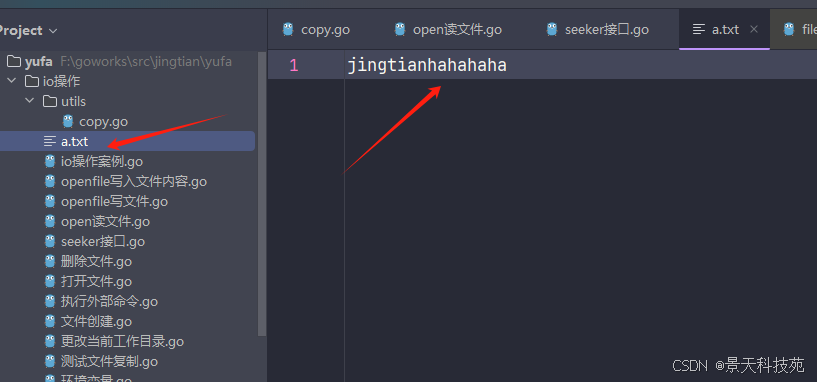This screenshot has width=817, height=382.
Task: Click line number 1 in gutter
Action: pos(294,66)
